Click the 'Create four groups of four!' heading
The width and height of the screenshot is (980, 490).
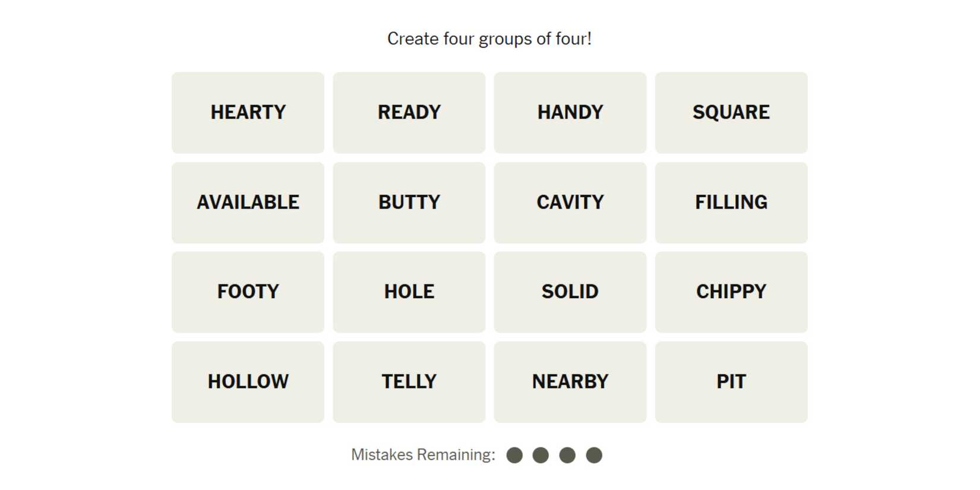pos(489,39)
